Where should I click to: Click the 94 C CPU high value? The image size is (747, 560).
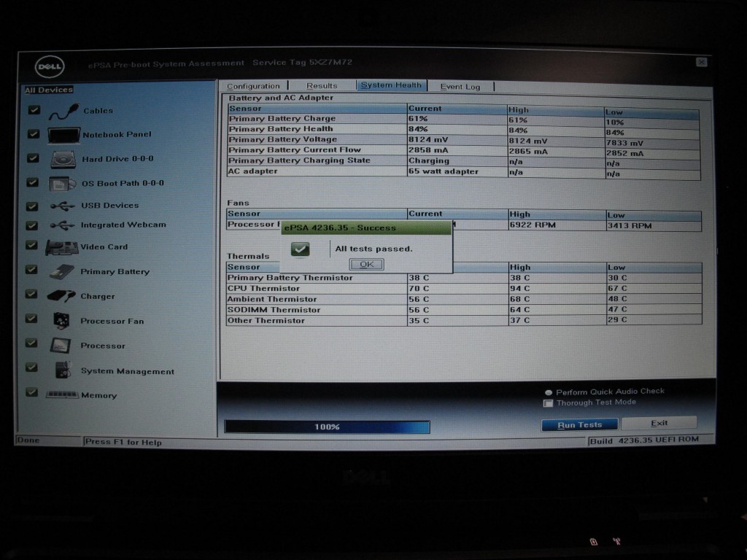519,289
